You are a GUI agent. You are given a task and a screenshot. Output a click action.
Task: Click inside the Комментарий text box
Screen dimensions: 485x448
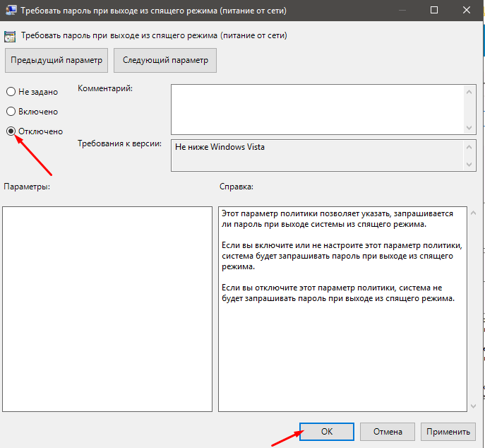coord(318,110)
